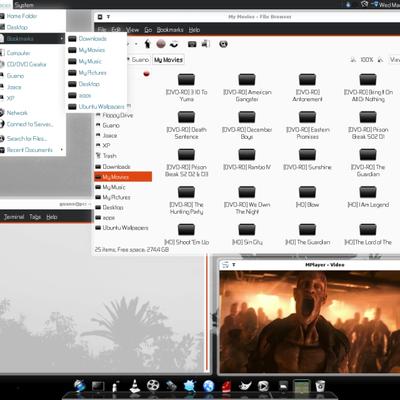
Task: Expand the Bookmarks submenu entry
Action: (x=32, y=39)
